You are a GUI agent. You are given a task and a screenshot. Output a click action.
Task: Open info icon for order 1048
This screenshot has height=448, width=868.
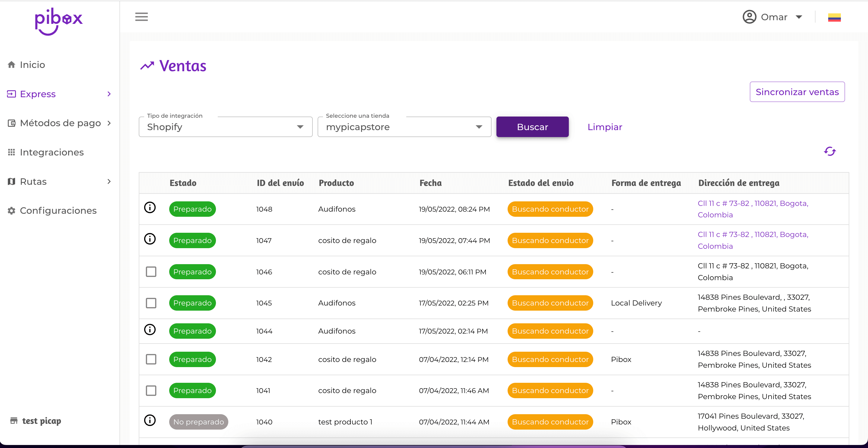point(150,207)
